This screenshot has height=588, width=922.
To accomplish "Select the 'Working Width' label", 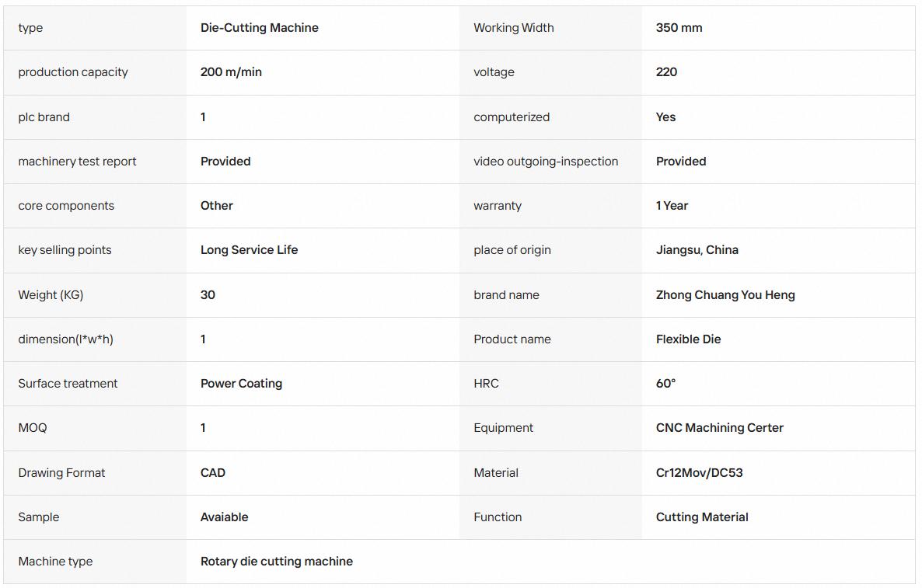I will pyautogui.click(x=513, y=28).
